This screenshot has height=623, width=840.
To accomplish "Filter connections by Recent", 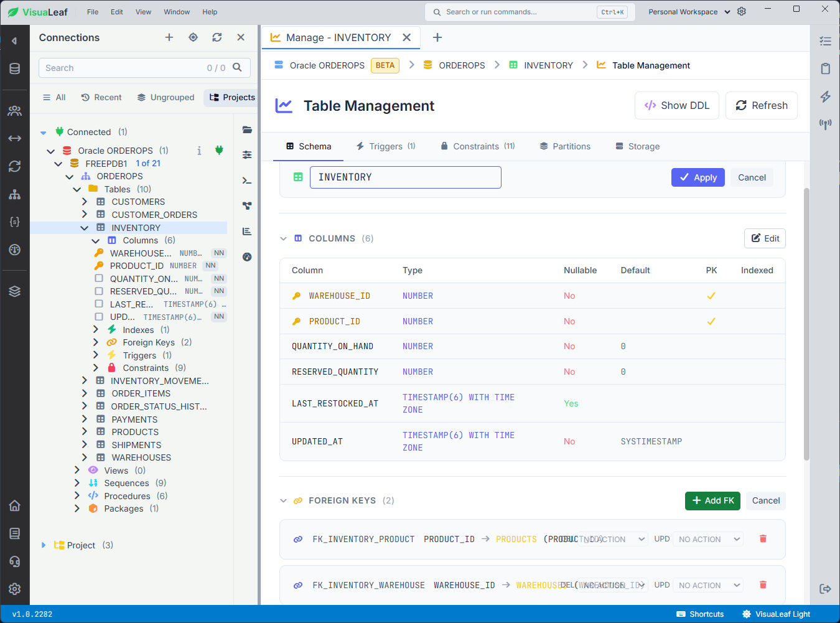I will (x=101, y=97).
